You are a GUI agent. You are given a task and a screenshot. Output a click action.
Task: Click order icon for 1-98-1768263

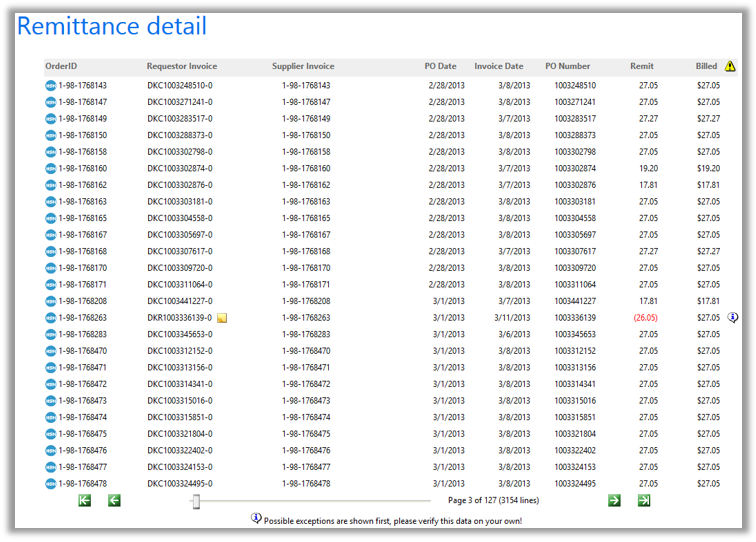coord(51,318)
